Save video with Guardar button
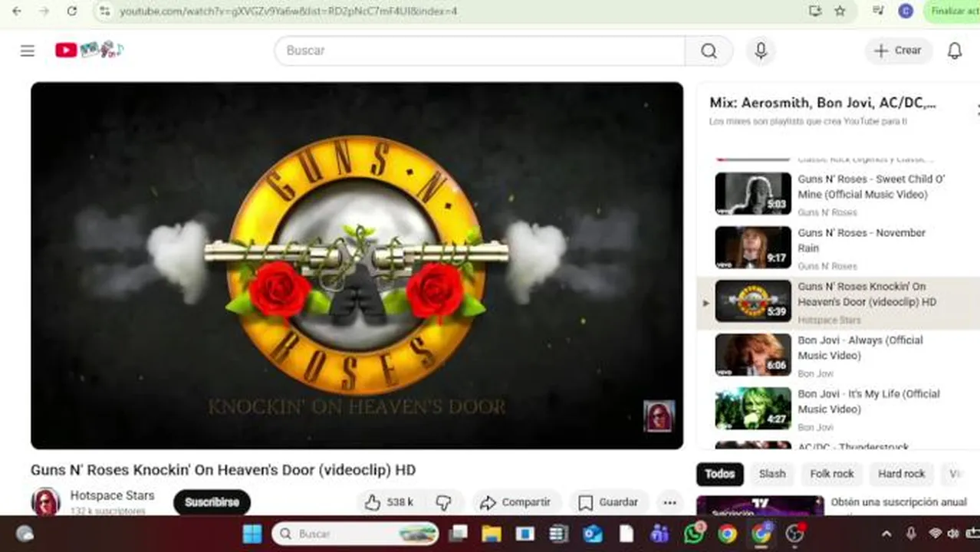The height and width of the screenshot is (552, 980). 609,502
